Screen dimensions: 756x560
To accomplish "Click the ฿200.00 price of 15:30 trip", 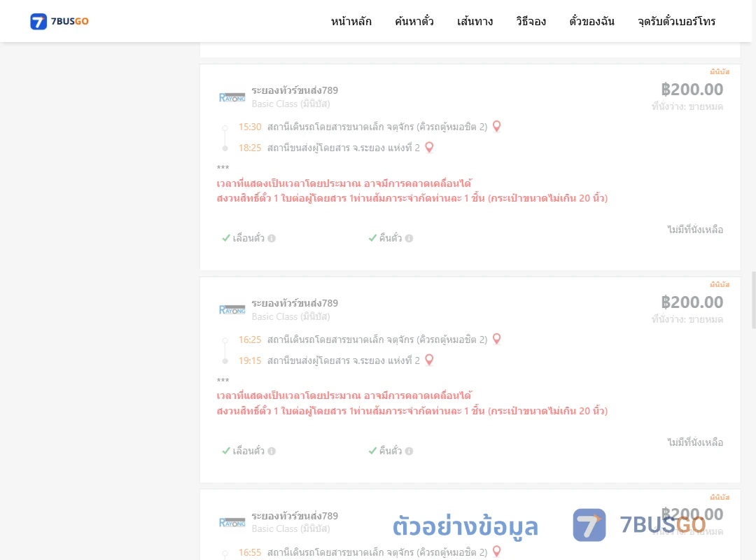I will 692,89.
